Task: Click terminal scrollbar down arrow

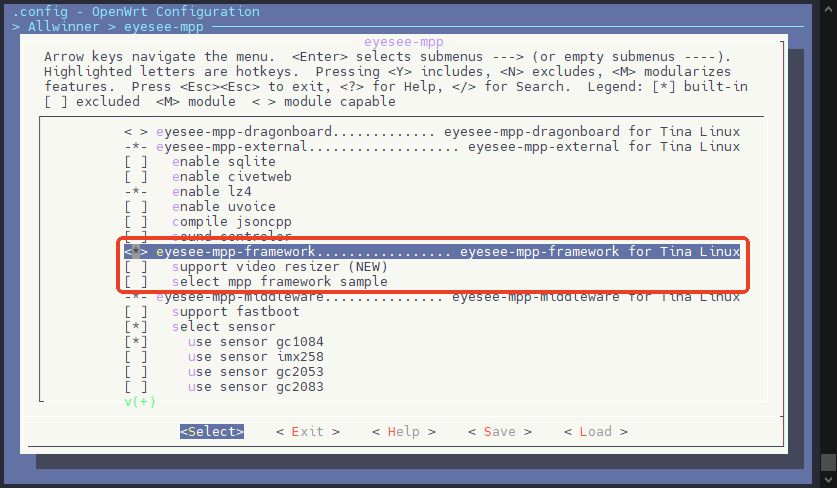Action: point(828,479)
